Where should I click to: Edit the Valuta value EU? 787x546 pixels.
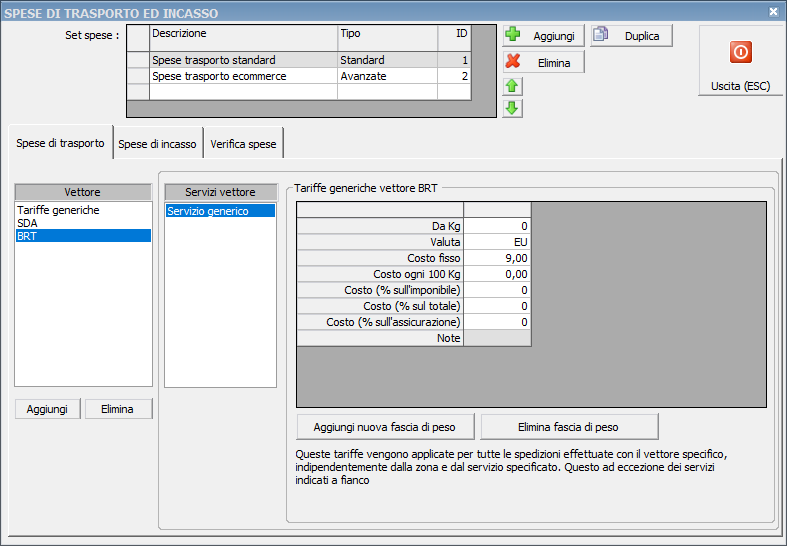497,242
